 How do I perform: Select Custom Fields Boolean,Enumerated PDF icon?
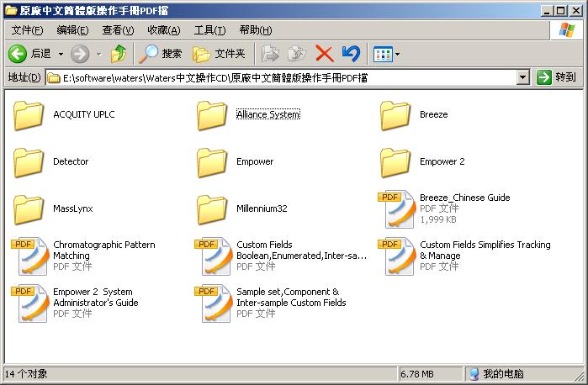[214, 256]
